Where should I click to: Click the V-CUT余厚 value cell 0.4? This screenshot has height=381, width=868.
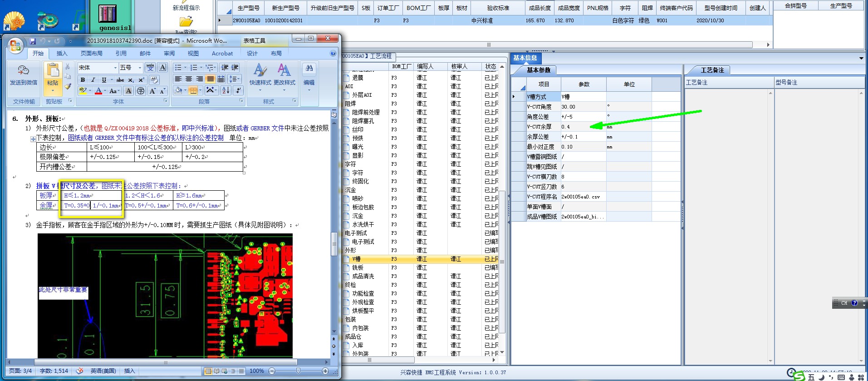click(583, 127)
